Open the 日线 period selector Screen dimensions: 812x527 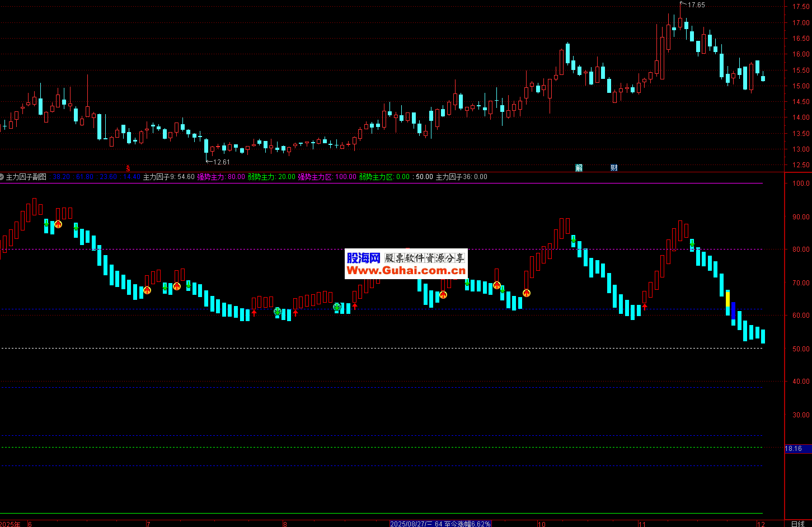(797, 524)
